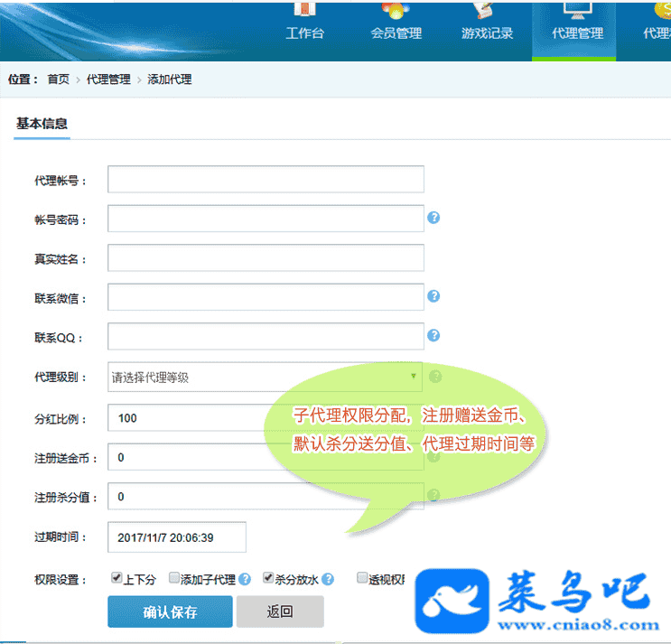Click help icon next to 帐号密码 field
671x644 pixels.
point(433,218)
